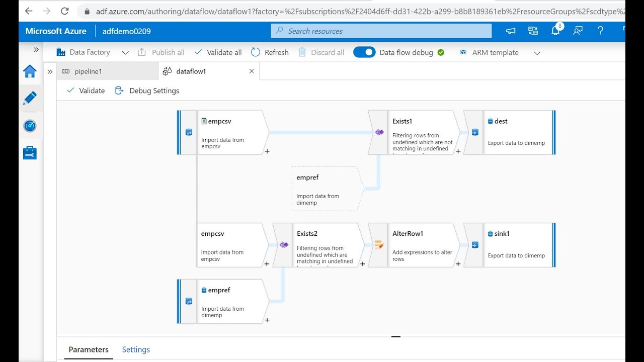The image size is (644, 362).
Task: Click the bottom empref source icon
Action: coord(189,301)
